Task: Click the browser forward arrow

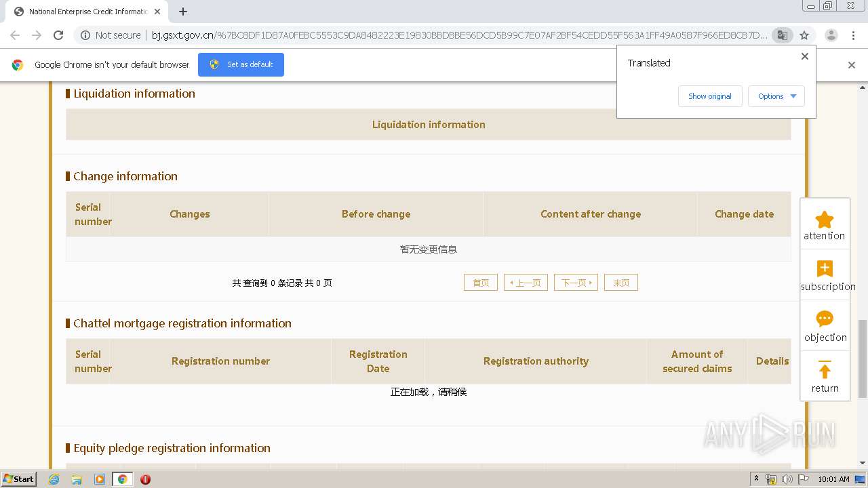Action: tap(37, 35)
